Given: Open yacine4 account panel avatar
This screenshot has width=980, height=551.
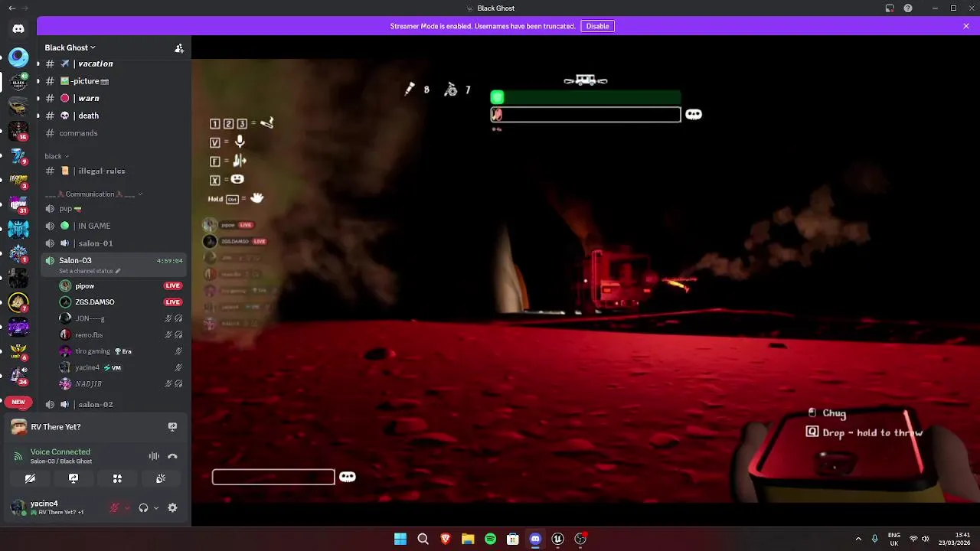Looking at the screenshot, I should click(18, 507).
